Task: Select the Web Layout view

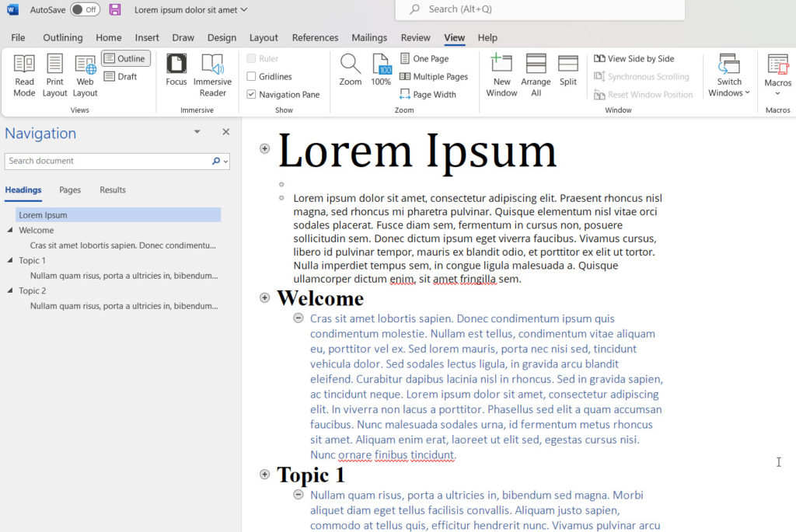Action: click(85, 74)
